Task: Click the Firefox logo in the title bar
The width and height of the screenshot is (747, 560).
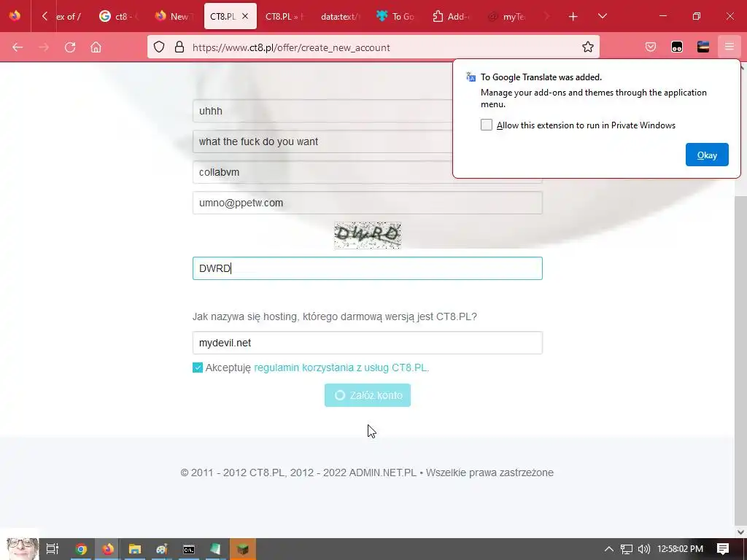Action: 15,16
